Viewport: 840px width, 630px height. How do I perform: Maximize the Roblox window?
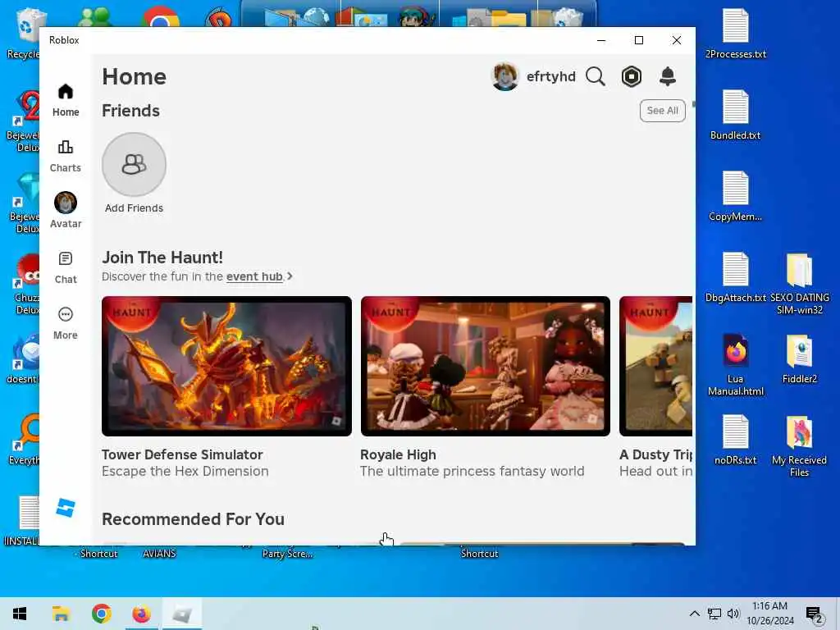pyautogui.click(x=638, y=40)
